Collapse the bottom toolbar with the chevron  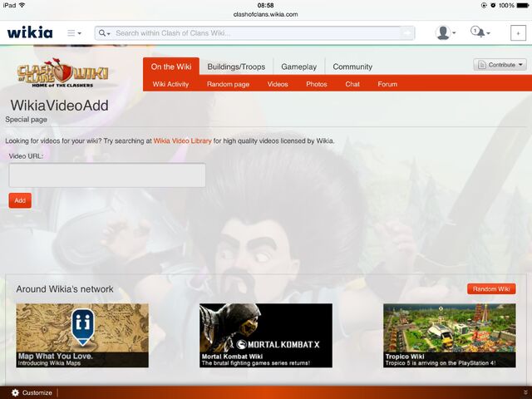click(525, 392)
